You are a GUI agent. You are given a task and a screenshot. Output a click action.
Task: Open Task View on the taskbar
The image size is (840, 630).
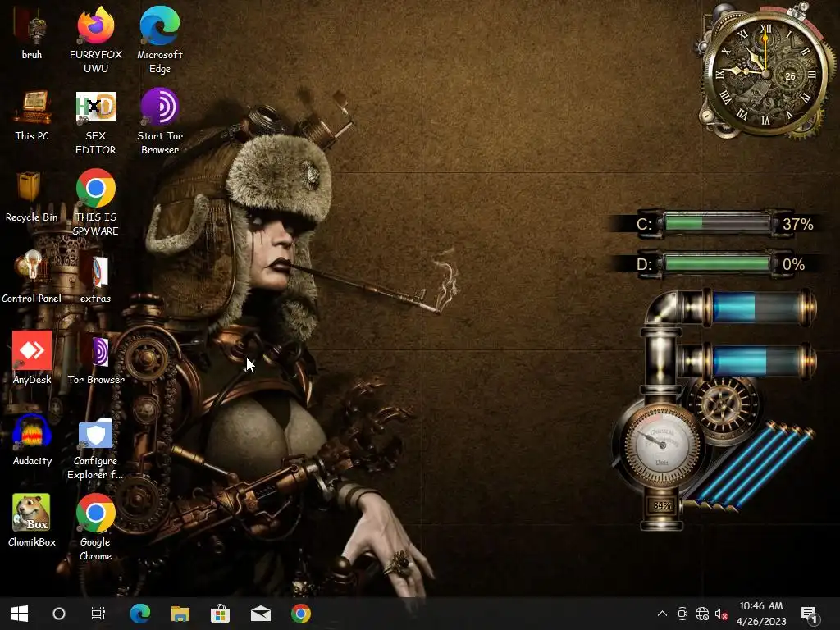tap(98, 614)
